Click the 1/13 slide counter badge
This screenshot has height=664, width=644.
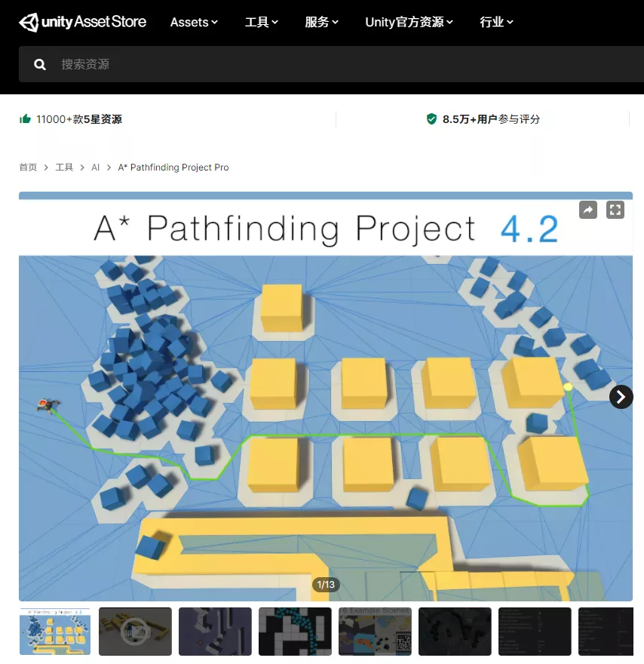(x=326, y=585)
